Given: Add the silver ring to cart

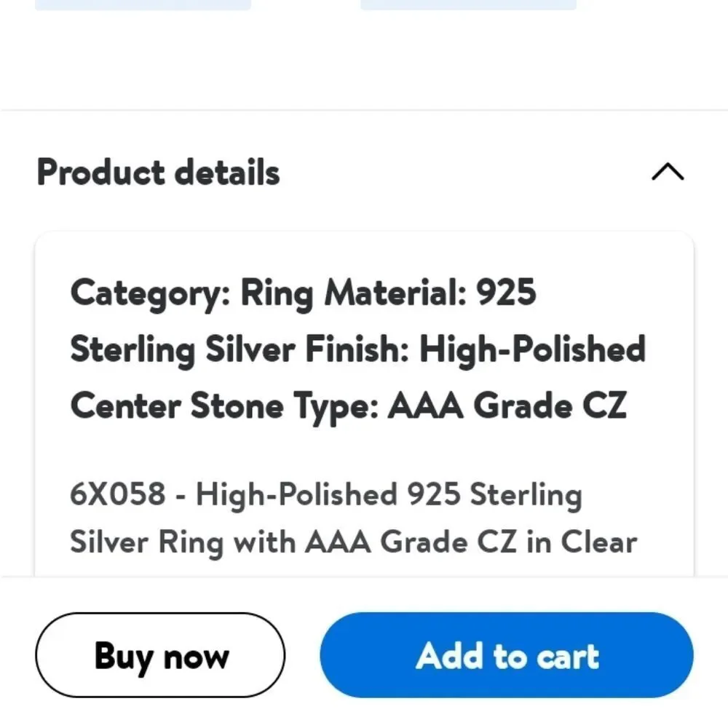Looking at the screenshot, I should (x=507, y=654).
